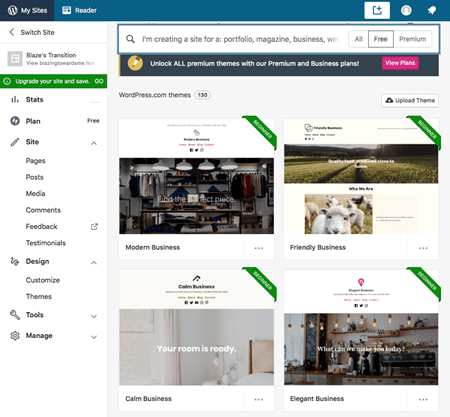Click the 130 themes count badge

click(202, 95)
